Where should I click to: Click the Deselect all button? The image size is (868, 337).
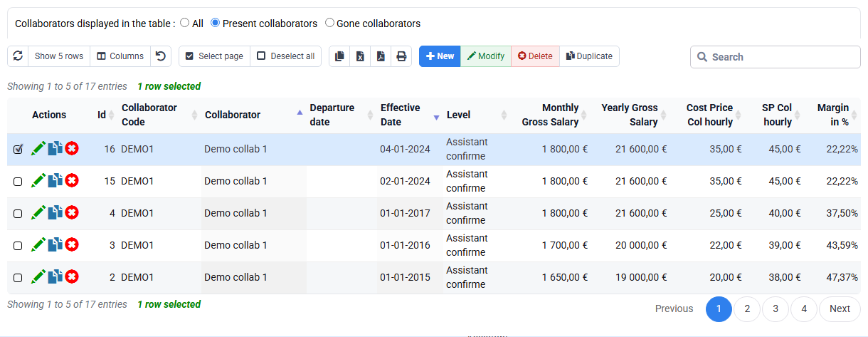(285, 56)
